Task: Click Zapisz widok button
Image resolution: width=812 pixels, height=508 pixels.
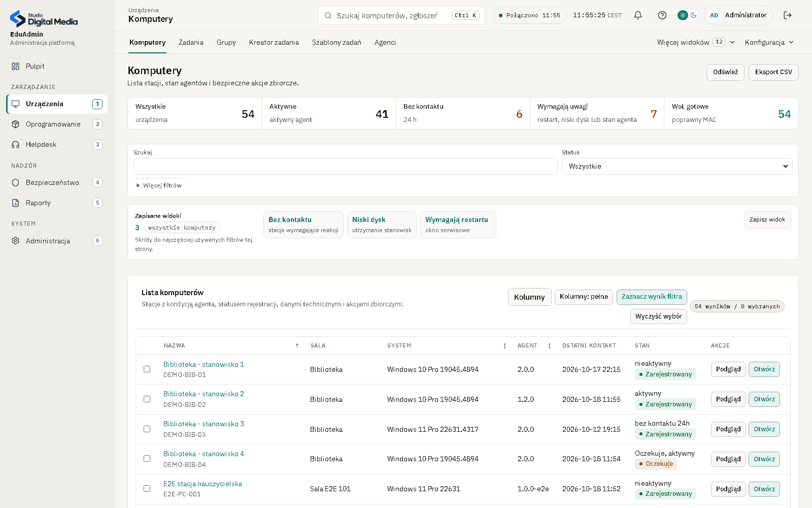Action: pos(767,219)
